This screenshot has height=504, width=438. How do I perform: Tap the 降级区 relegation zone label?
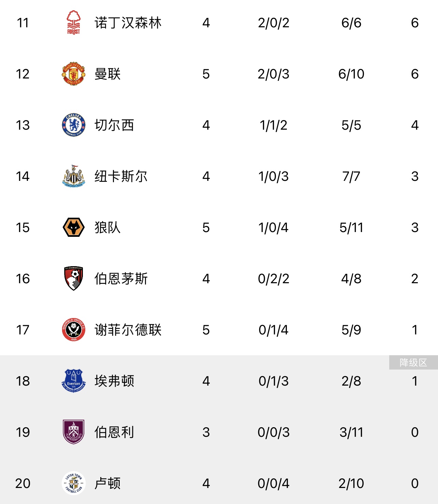pyautogui.click(x=413, y=362)
